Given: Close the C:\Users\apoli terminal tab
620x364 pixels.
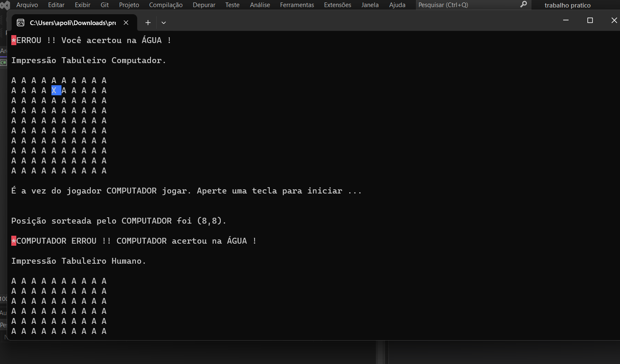Looking at the screenshot, I should click(x=126, y=23).
